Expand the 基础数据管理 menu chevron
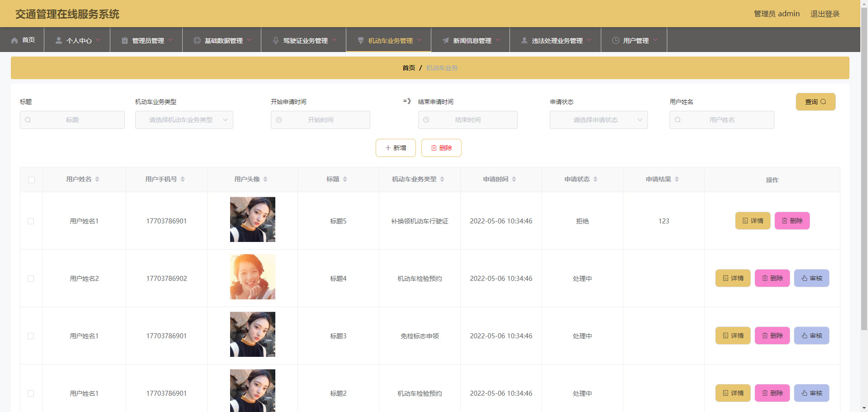 [249, 40]
